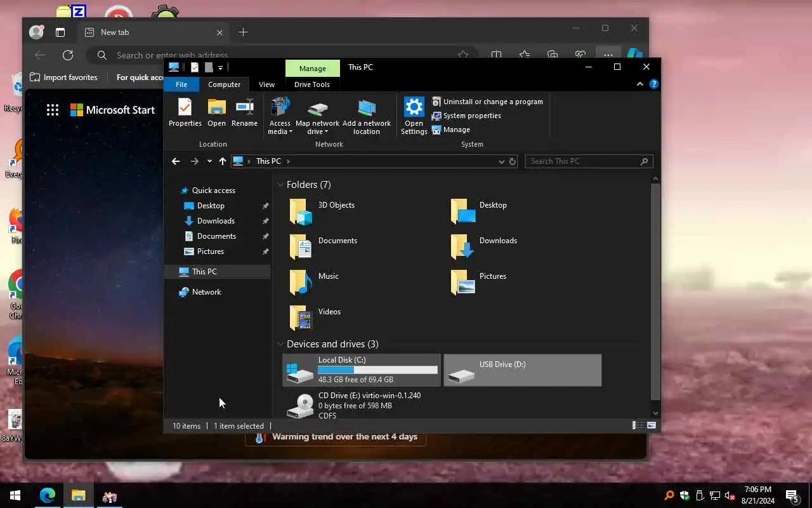Image resolution: width=812 pixels, height=508 pixels.
Task: Click the Search This PC field
Action: (x=589, y=161)
